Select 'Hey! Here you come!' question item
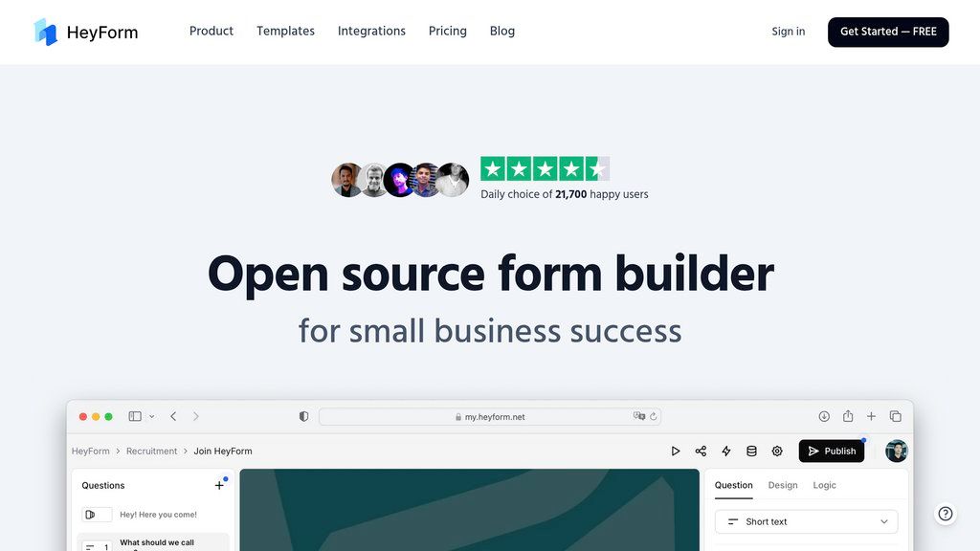Screen dimensions: 980x551 (x=153, y=515)
